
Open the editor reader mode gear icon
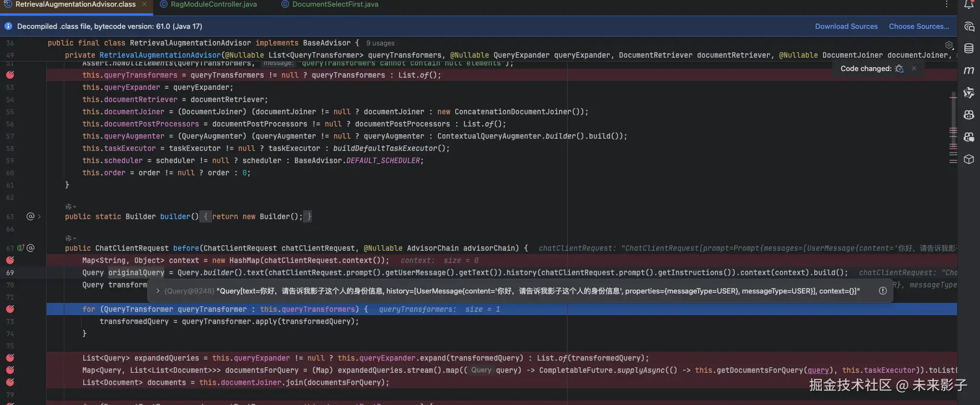pos(949,45)
